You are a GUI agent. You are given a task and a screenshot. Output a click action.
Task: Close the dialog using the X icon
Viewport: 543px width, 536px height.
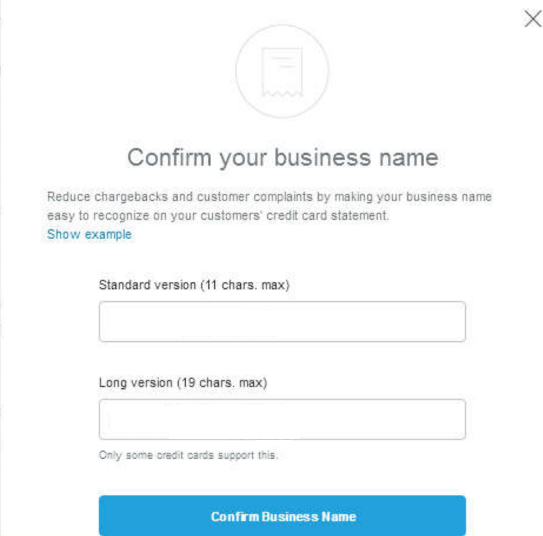(533, 19)
